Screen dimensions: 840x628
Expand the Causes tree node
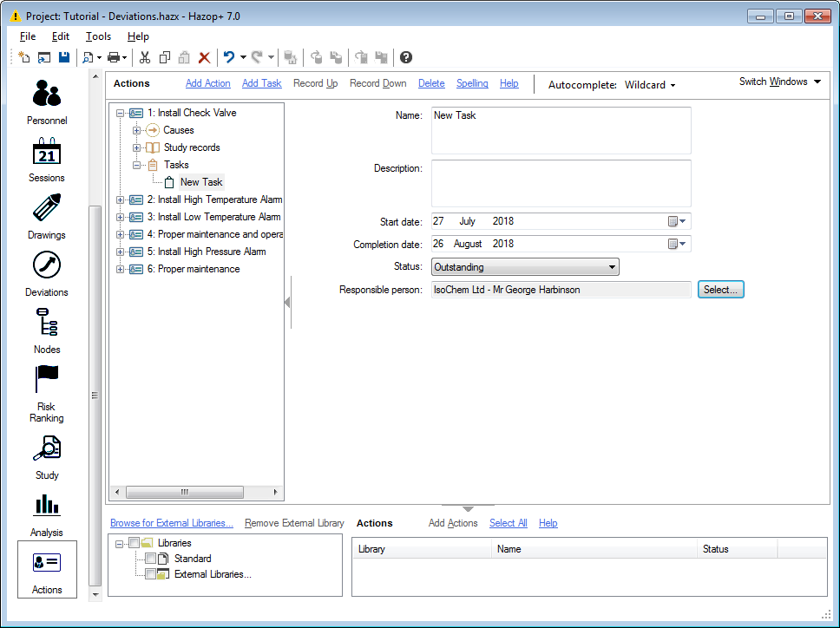[x=136, y=130]
